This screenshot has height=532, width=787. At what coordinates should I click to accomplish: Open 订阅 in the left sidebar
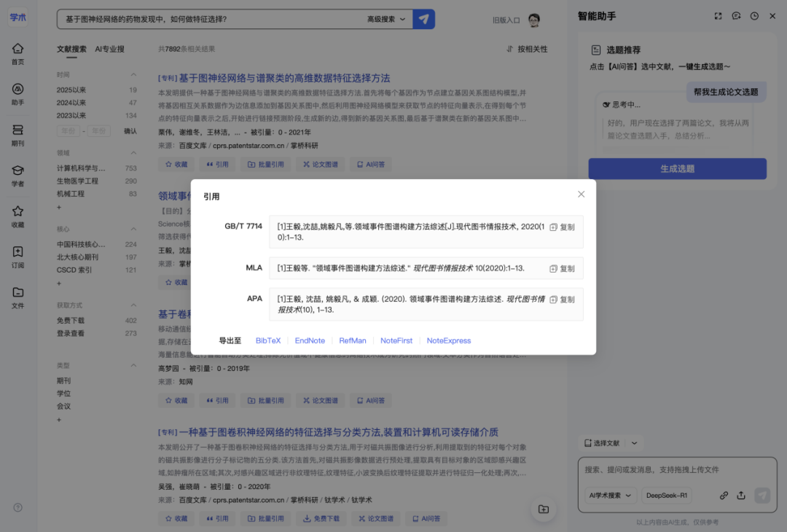pyautogui.click(x=17, y=257)
